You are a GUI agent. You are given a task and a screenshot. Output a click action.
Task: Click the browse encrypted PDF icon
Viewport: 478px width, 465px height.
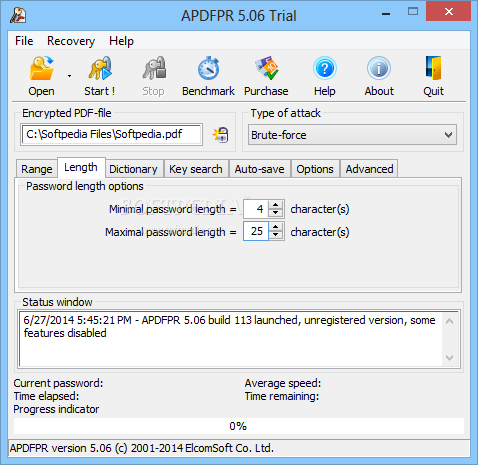(x=221, y=135)
